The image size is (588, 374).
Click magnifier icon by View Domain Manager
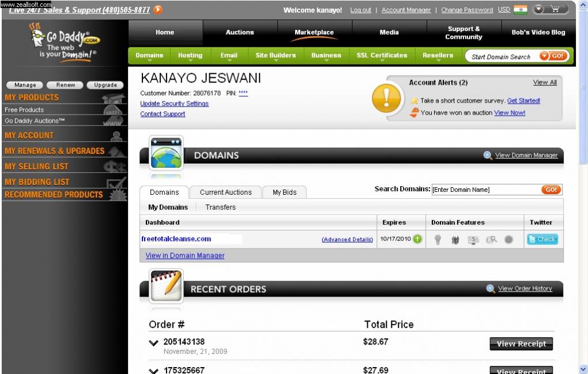point(488,155)
